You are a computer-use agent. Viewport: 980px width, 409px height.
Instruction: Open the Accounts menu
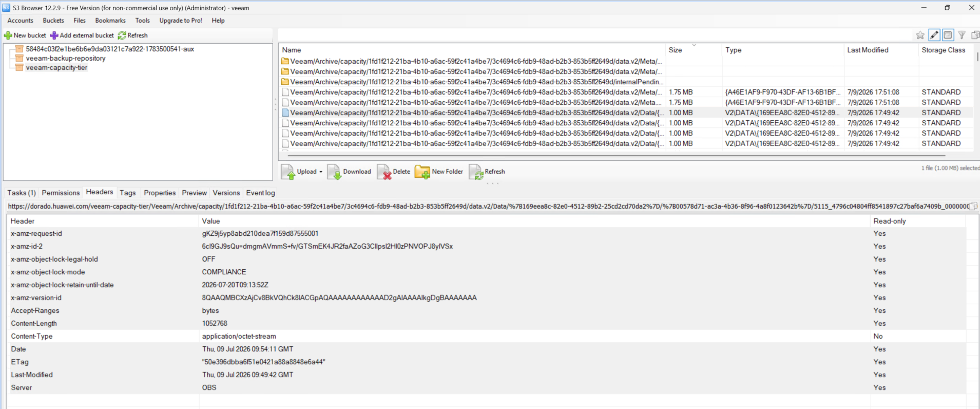pyautogui.click(x=21, y=21)
